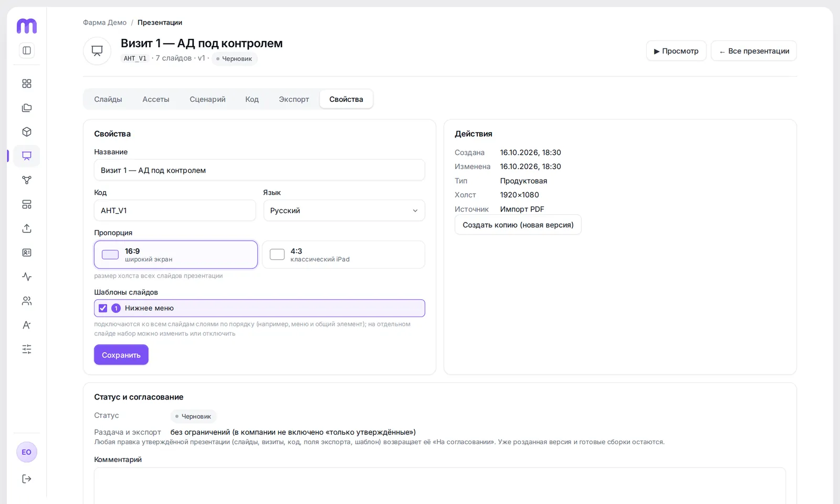Select the Свойства tab
Viewport: 840px width, 504px height.
tap(346, 99)
